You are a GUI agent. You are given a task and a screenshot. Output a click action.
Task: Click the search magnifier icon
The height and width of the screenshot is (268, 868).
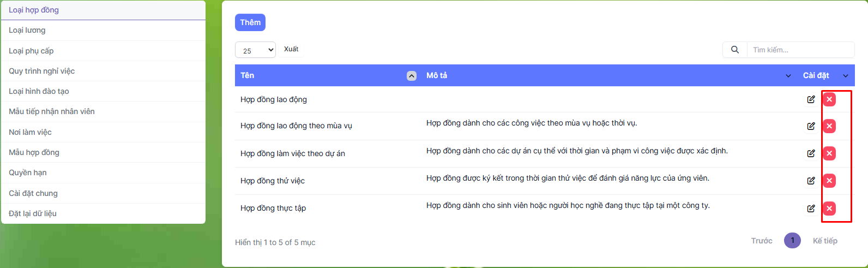734,50
